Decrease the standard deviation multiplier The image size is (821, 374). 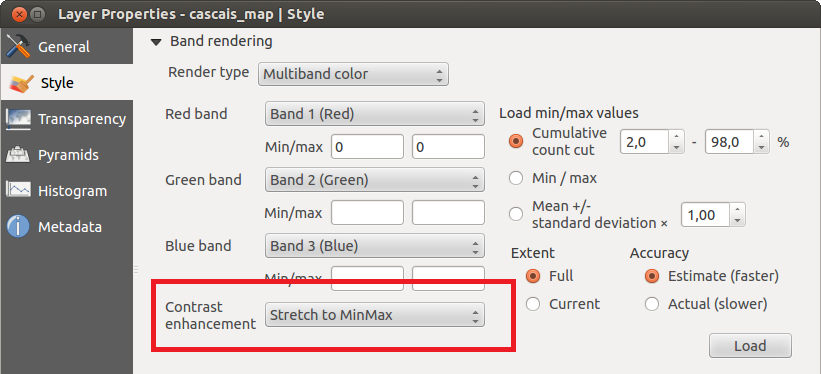coord(737,221)
